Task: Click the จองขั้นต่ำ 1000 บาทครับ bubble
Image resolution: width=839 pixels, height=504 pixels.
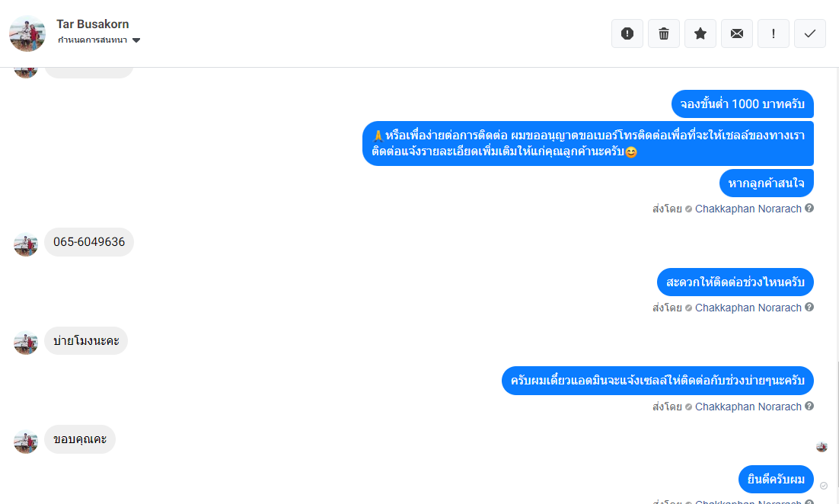Action: 742,104
